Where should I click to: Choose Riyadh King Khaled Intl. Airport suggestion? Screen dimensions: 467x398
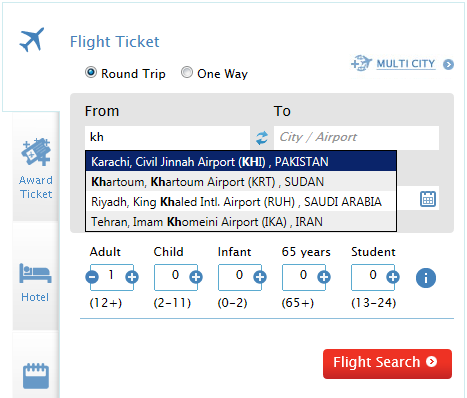[x=241, y=202]
